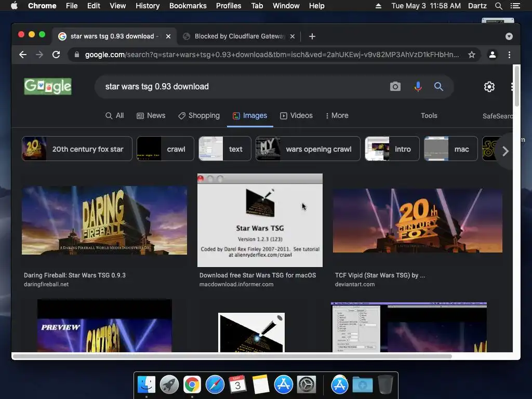532x399 pixels.
Task: Open the Daring Fireball logo image
Action: pyautogui.click(x=104, y=220)
